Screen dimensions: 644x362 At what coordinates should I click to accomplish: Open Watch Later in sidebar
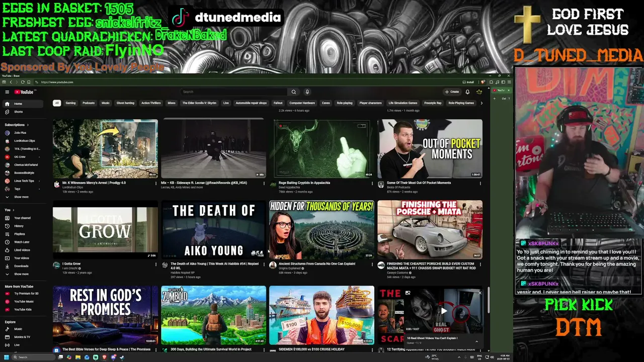(x=22, y=242)
